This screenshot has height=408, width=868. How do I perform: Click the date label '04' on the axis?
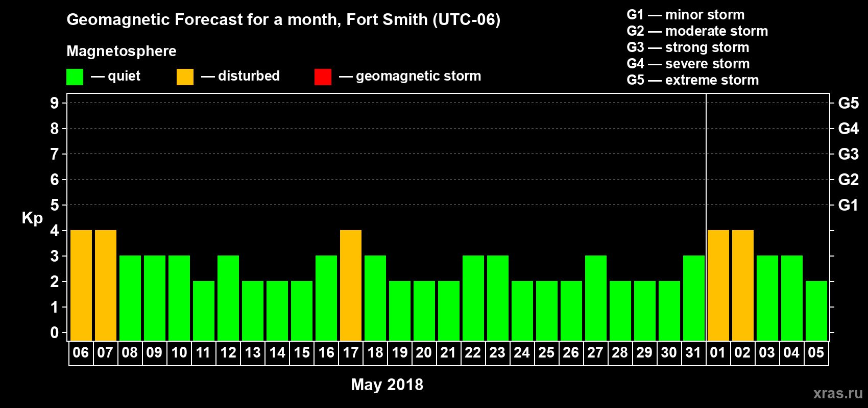click(791, 352)
